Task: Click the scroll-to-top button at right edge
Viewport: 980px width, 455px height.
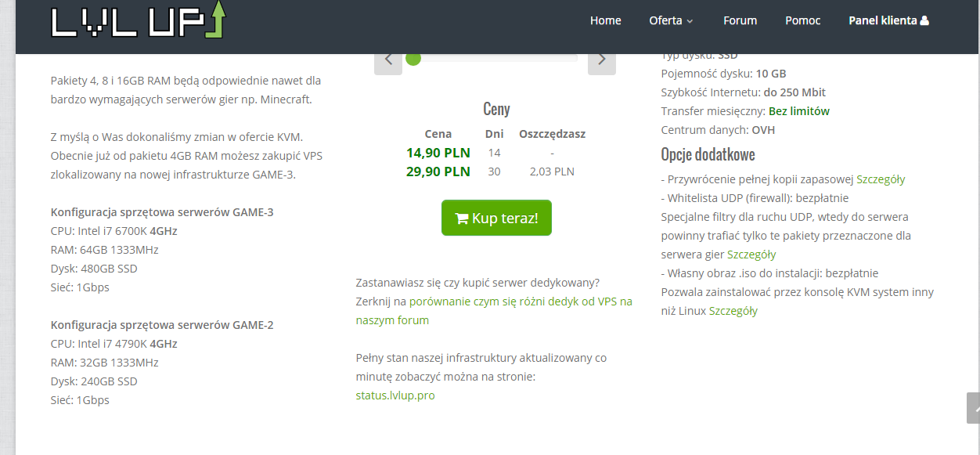Action: pyautogui.click(x=973, y=408)
